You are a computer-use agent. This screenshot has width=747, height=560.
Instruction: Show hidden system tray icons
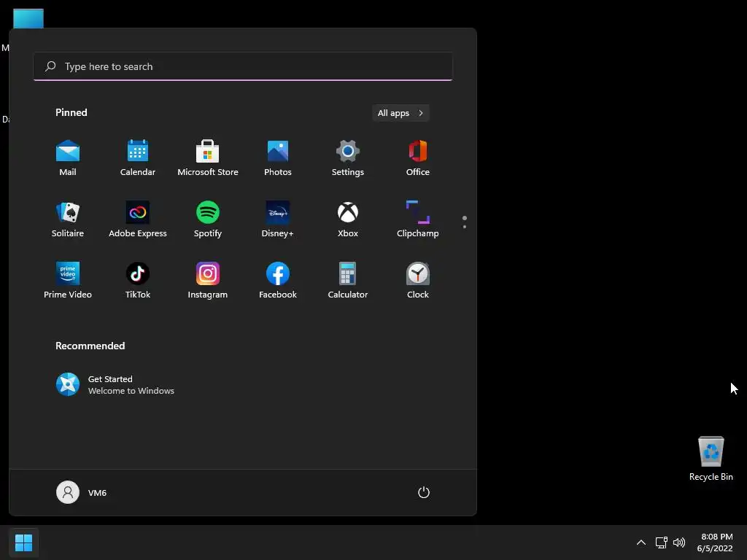coord(641,542)
